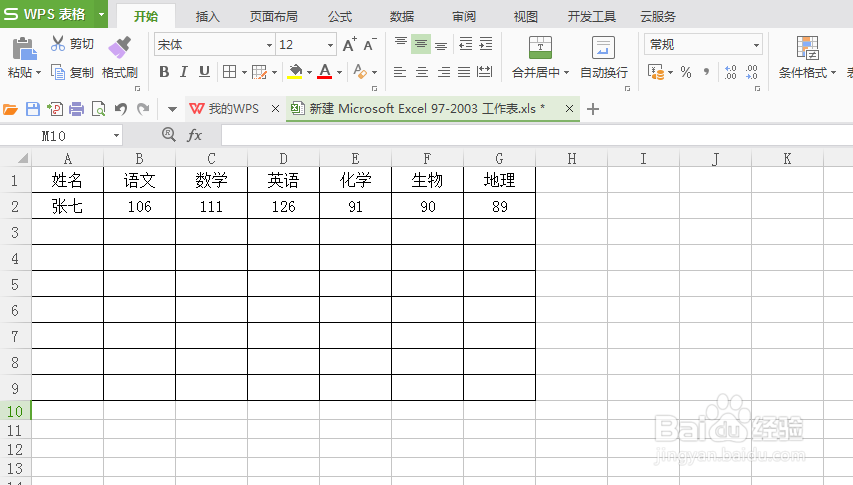
Task: Open file folder icon in quick toolbar
Action: click(10, 109)
